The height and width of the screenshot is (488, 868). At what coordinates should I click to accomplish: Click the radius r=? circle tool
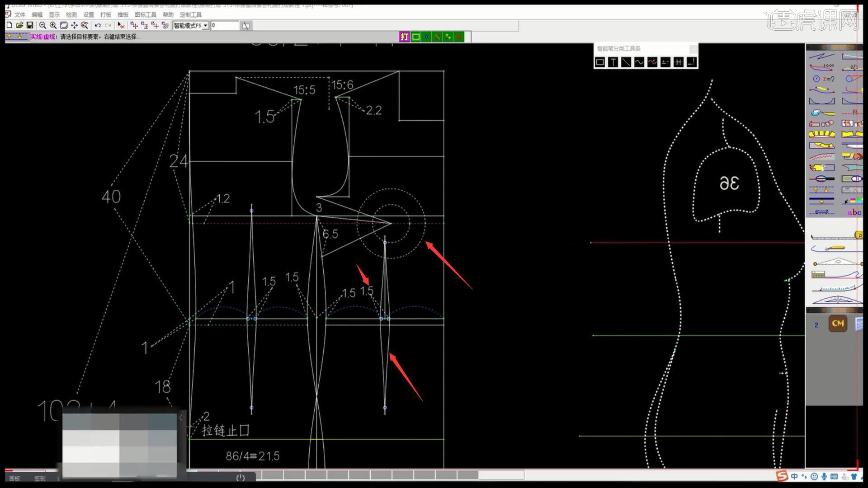[823, 79]
